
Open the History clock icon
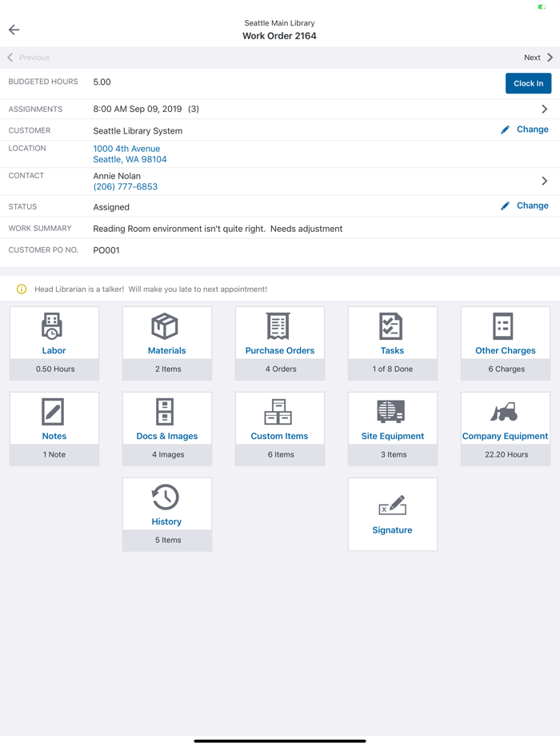(x=165, y=497)
